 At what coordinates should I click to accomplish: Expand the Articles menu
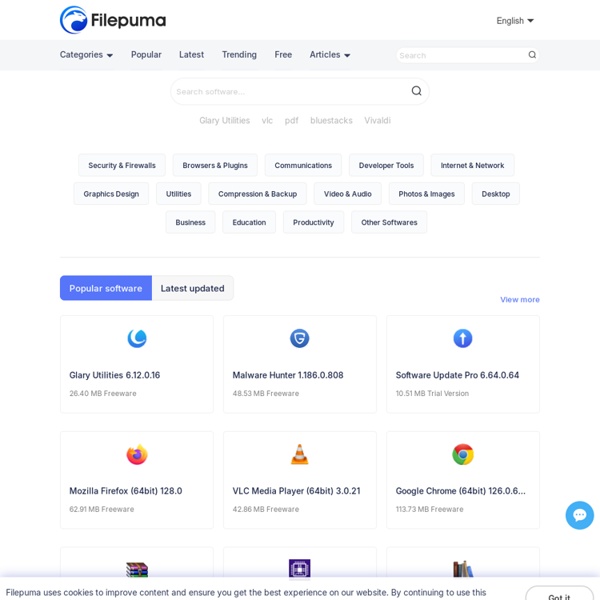point(330,55)
